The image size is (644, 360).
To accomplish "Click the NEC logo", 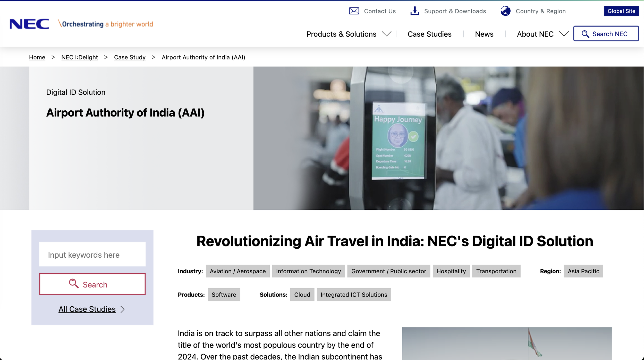I will (29, 24).
